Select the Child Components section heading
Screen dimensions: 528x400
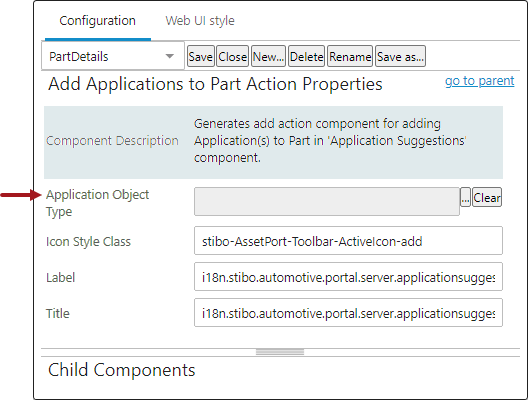pos(122,370)
